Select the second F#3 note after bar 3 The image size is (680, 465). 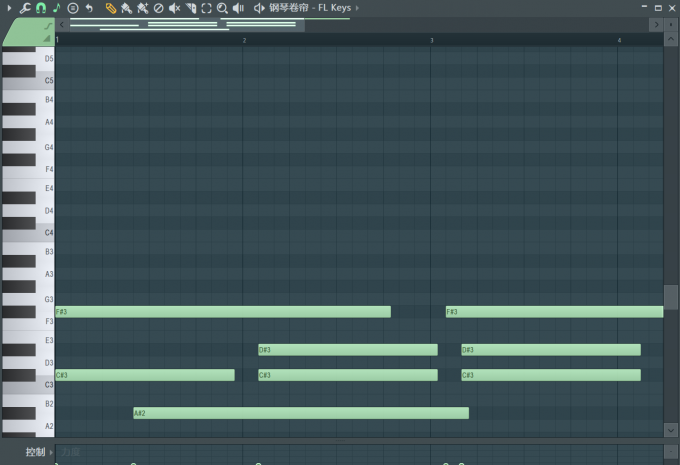(554, 311)
